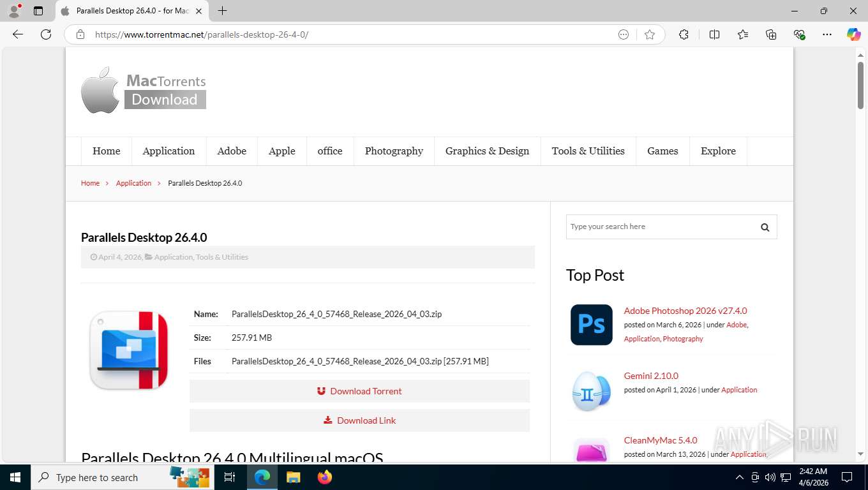
Task: Click the Parallels Desktop 26.4.0 heading
Action: point(144,237)
